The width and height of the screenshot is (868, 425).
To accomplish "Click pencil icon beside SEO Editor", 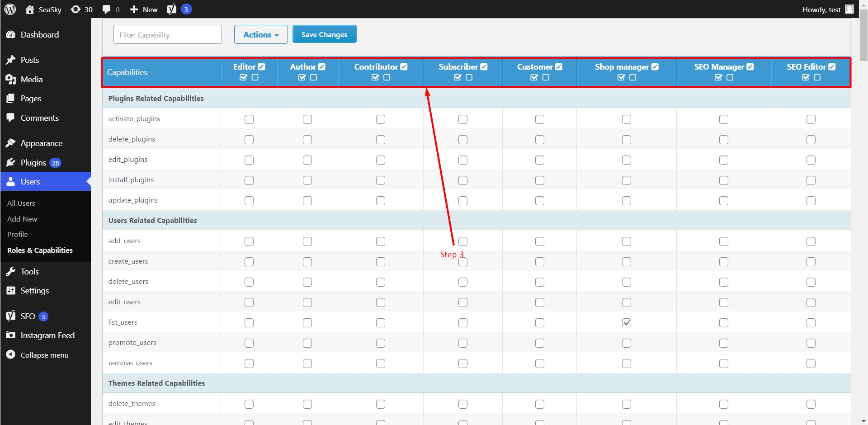I will pos(832,66).
